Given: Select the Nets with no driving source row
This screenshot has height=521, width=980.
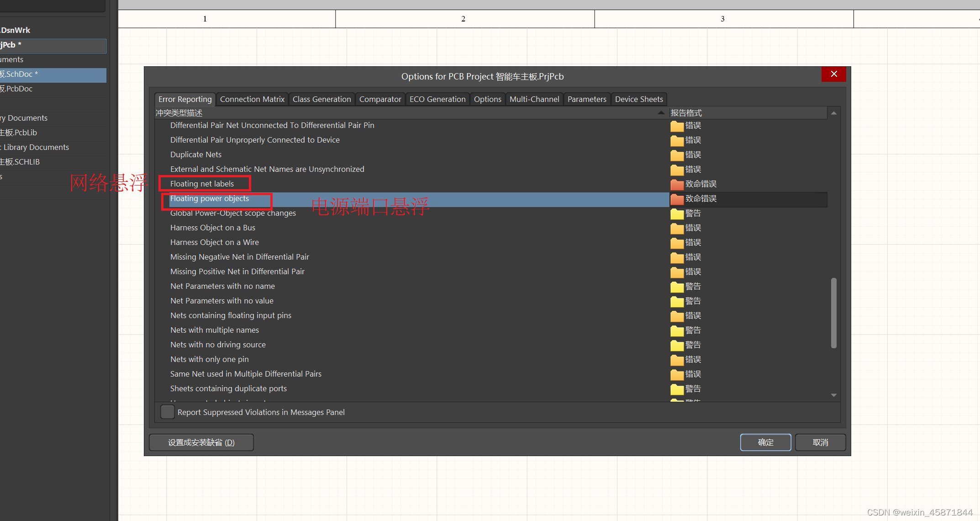Looking at the screenshot, I should 218,345.
